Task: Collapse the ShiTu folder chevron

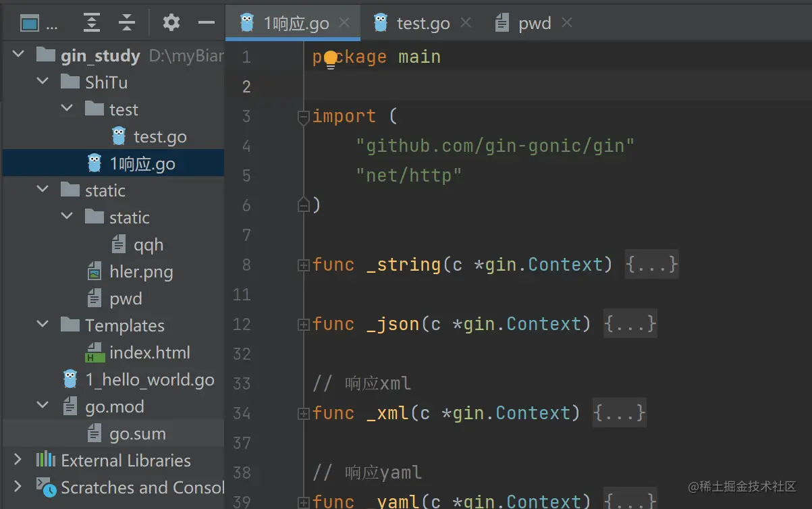Action: (43, 82)
